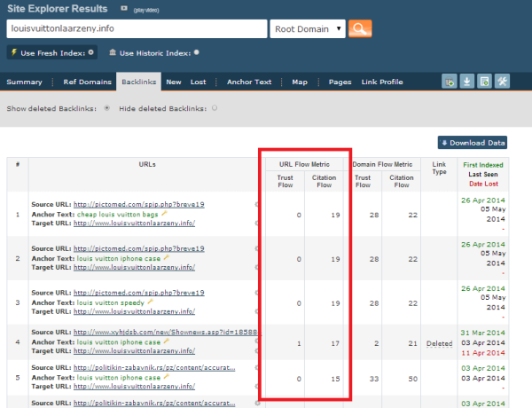Click the Last Seen header label

[483, 175]
